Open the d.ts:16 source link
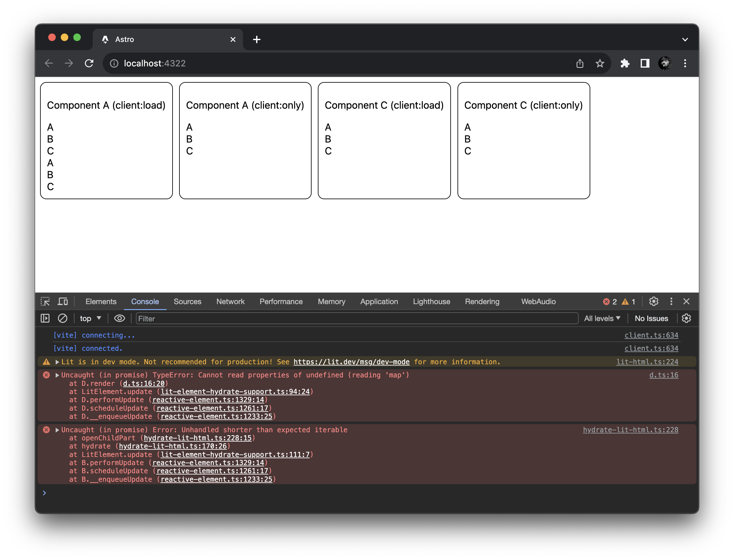This screenshot has height=560, width=734. (x=664, y=375)
